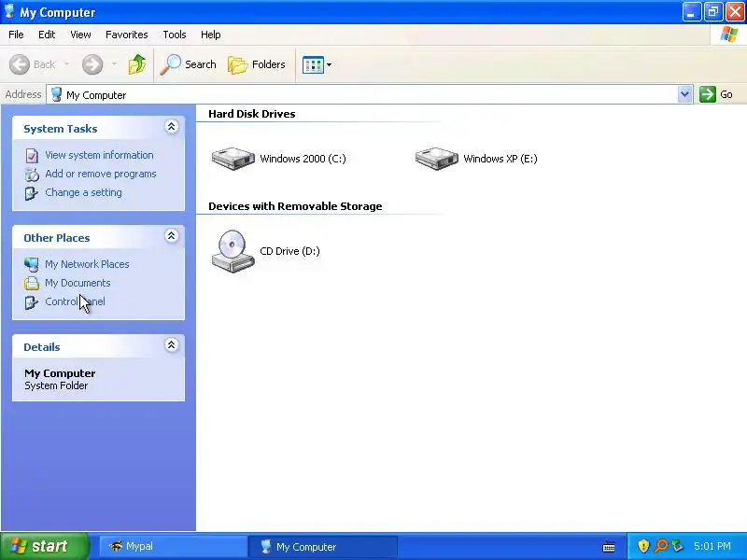Screen dimensions: 747x560
Task: Click the Other Places header title
Action: click(x=57, y=238)
